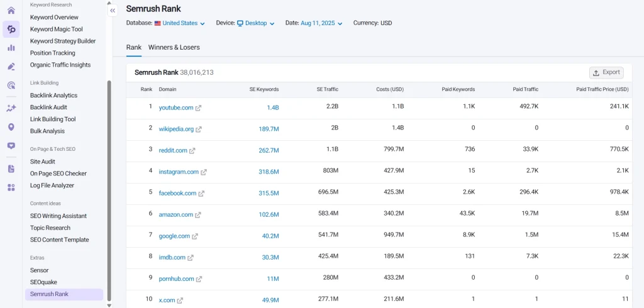This screenshot has width=644, height=308.
Task: Click the 1.4B SE Keywords value
Action: click(x=273, y=107)
